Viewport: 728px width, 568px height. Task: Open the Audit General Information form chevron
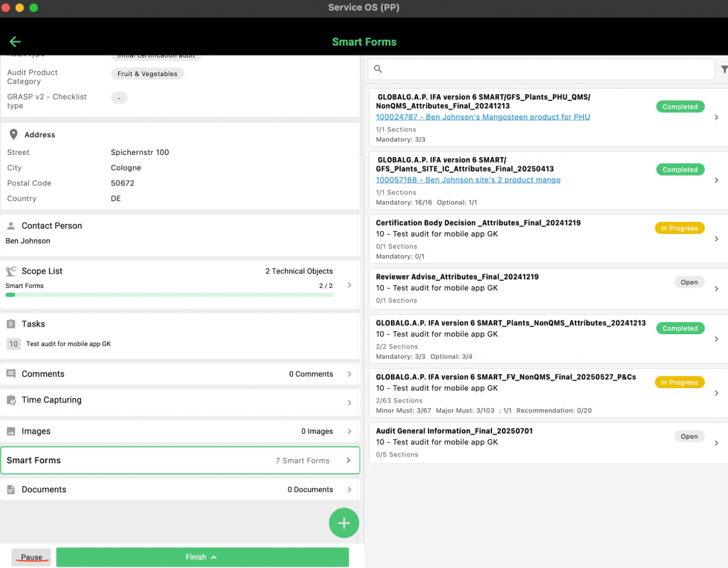[716, 443]
